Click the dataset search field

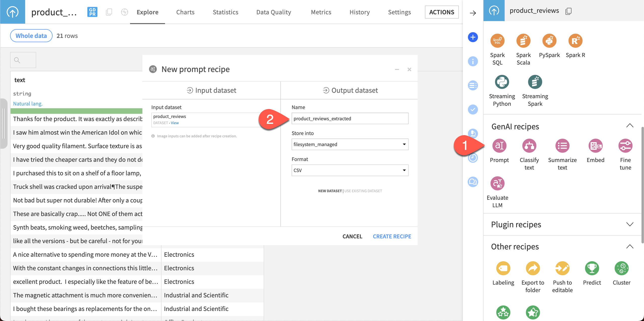pyautogui.click(x=23, y=60)
